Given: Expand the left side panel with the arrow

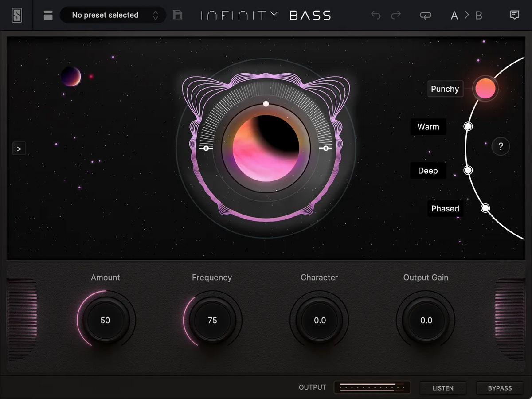Looking at the screenshot, I should [19, 148].
